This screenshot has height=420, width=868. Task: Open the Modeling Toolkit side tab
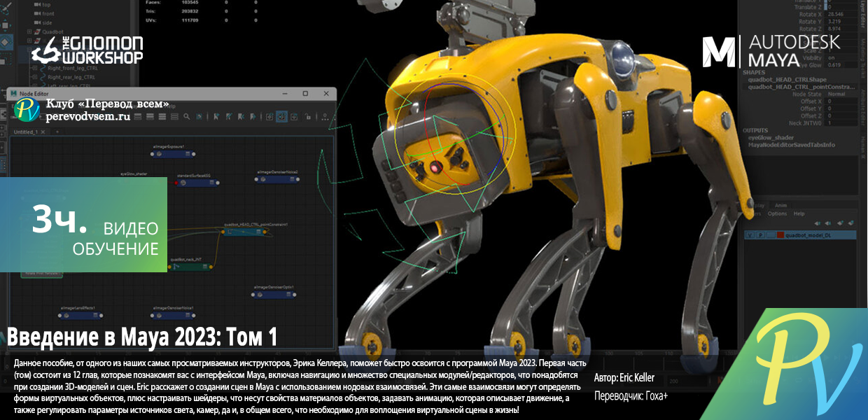point(862,58)
